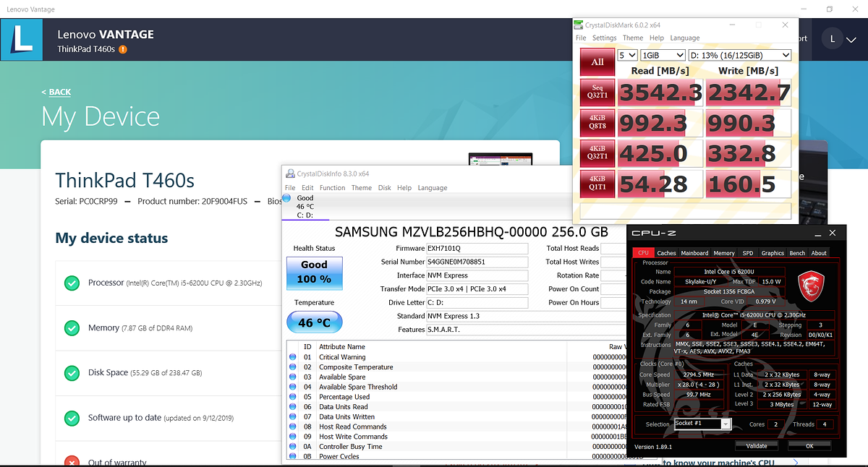Switch to the About tab in CPU-Z

click(819, 253)
